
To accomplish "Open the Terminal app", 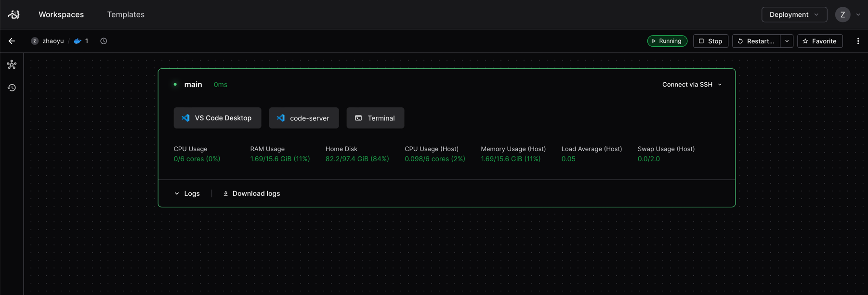I will 375,118.
